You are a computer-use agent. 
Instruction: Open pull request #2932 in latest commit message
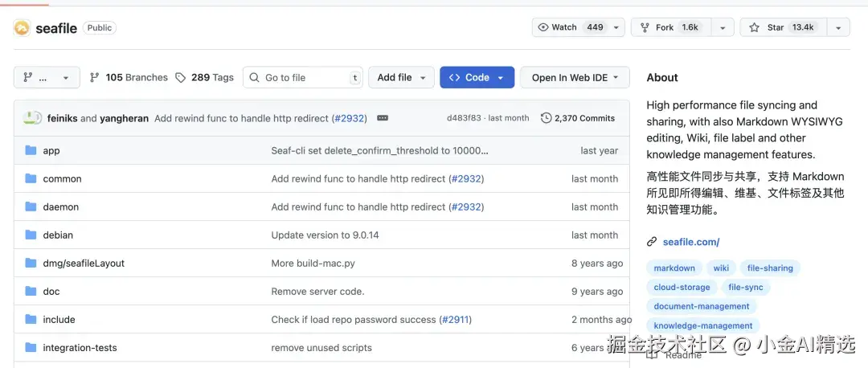point(350,118)
